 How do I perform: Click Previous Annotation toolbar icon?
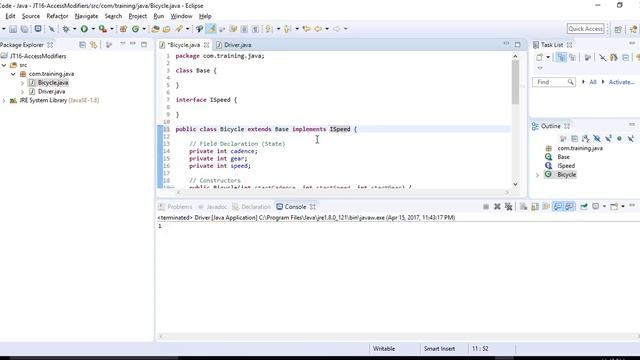287,29
